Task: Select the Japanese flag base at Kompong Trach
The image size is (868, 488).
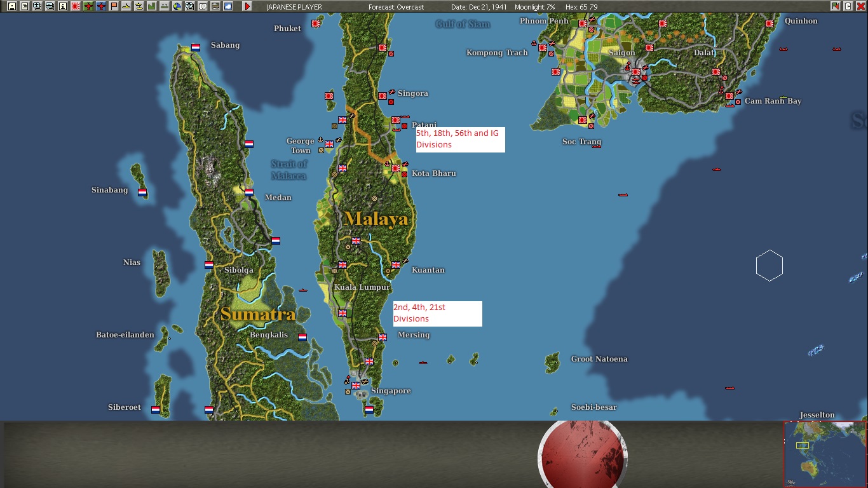Action: [x=543, y=48]
